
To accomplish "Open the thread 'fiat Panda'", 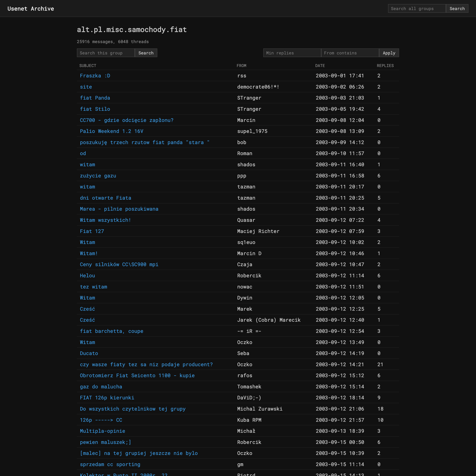I will [x=95, y=98].
